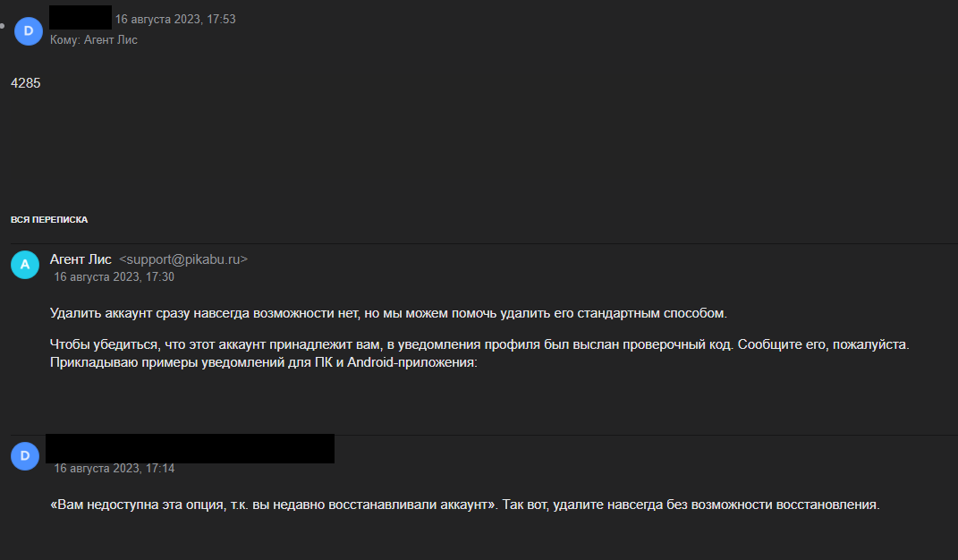The height and width of the screenshot is (560, 958).
Task: Click sender name Агент Лис in reply header
Action: tap(81, 259)
